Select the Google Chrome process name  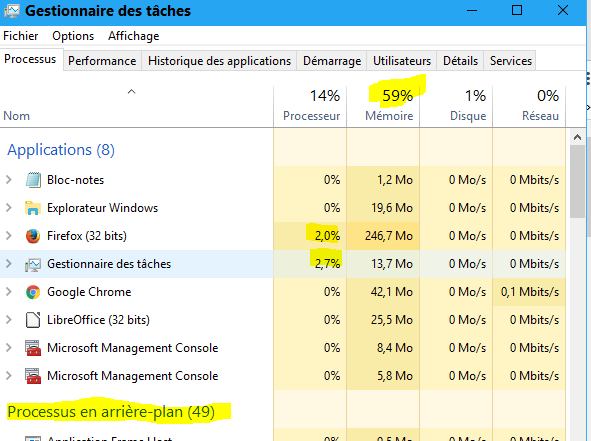tap(89, 292)
